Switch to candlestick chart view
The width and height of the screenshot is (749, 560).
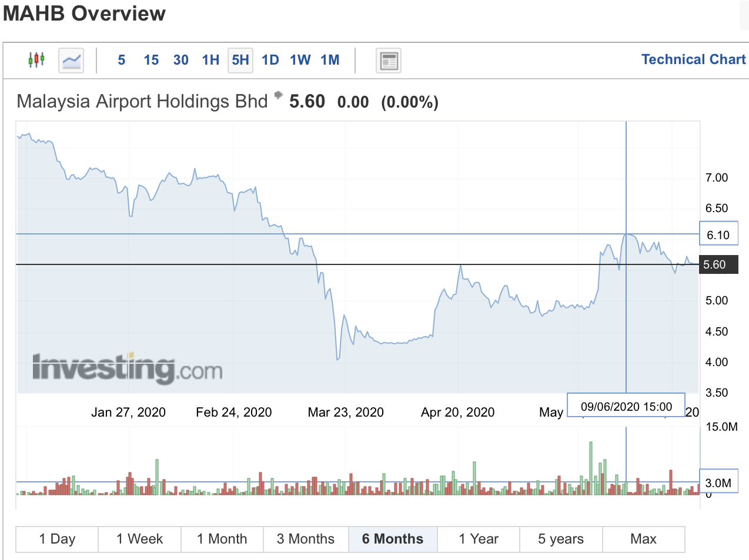(x=36, y=60)
